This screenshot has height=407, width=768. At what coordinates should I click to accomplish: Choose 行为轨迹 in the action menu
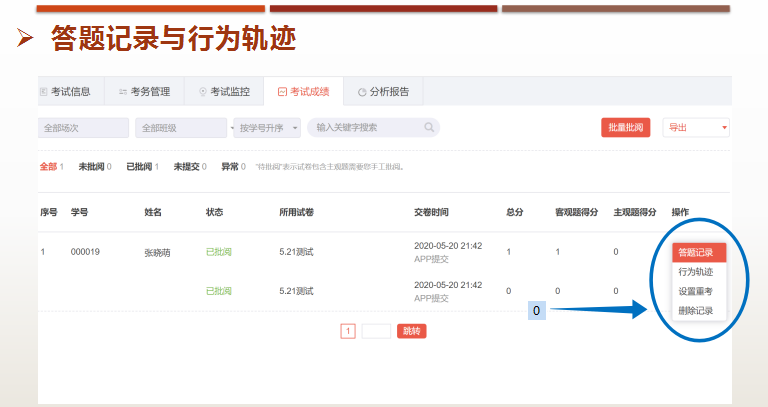[x=696, y=272]
